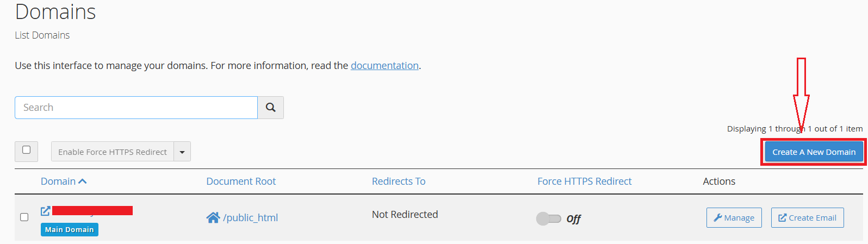Viewport: 868px width, 244px height.
Task: Open the /public_html document root link
Action: (250, 218)
